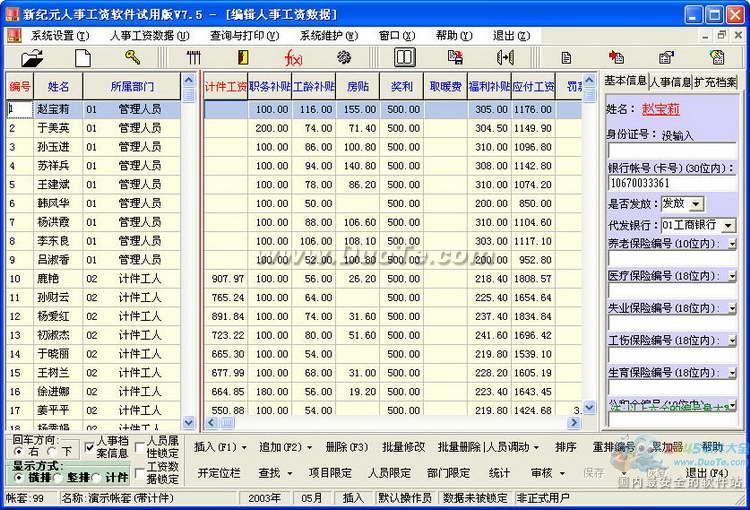This screenshot has width=750, height=510.
Task: Select employee row 鹿艳
Action: click(x=93, y=278)
